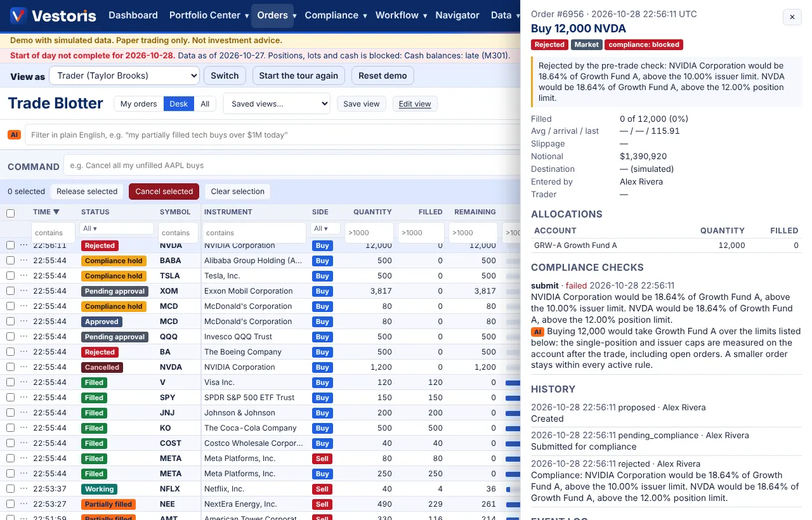Open the Status column filter dropdown

click(x=117, y=228)
